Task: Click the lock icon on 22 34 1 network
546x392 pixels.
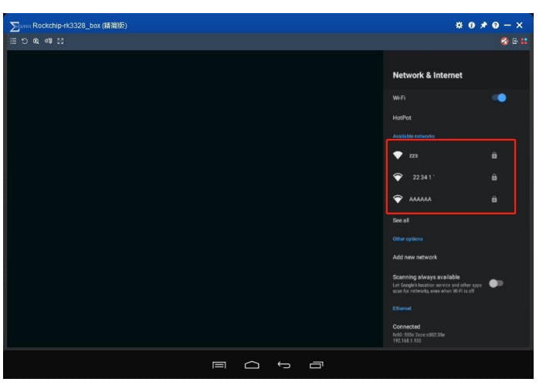Action: [494, 177]
